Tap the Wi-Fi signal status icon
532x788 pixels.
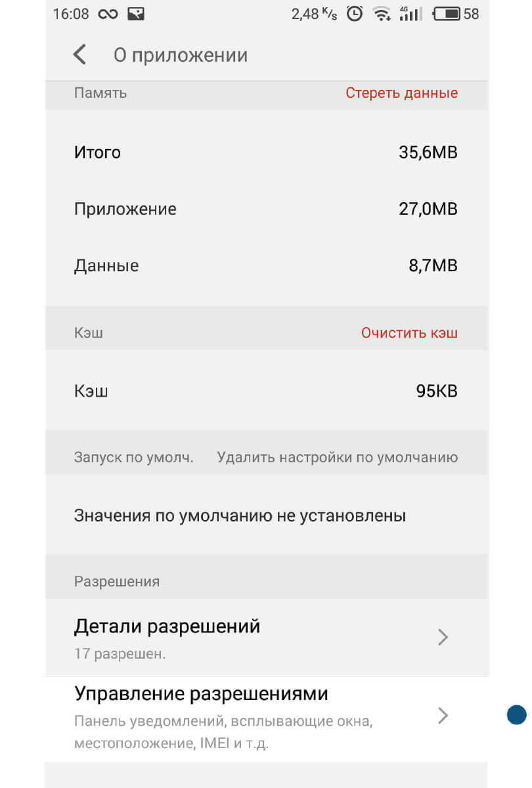click(x=381, y=14)
